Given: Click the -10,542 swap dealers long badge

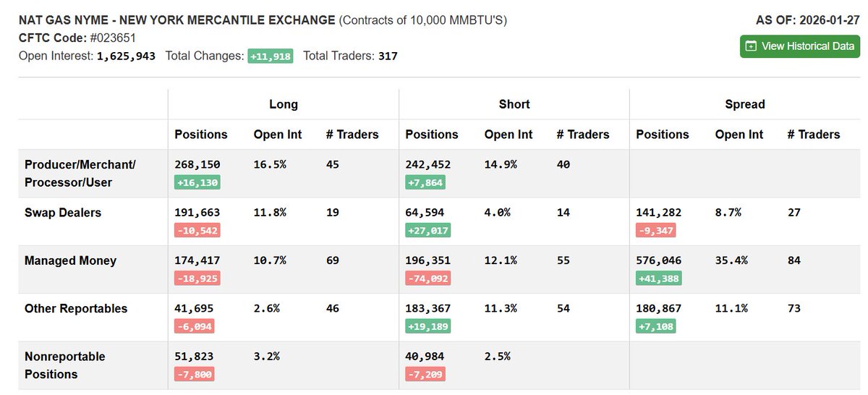Looking at the screenshot, I should [197, 230].
